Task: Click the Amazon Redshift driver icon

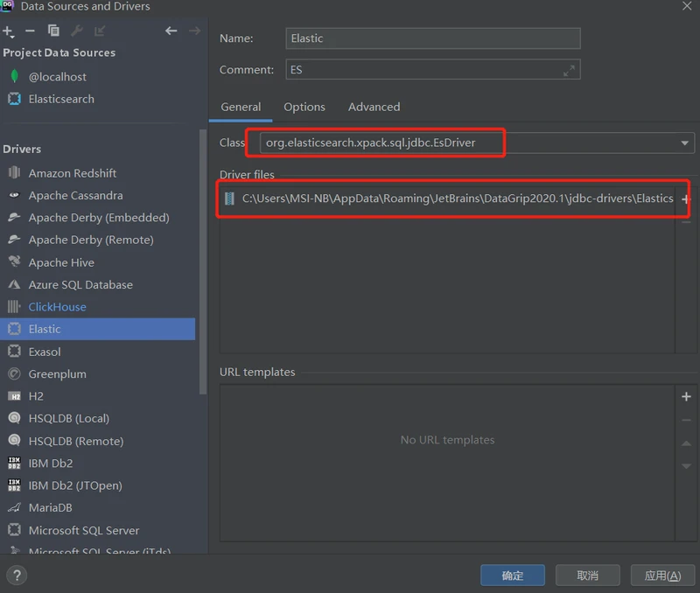Action: (14, 172)
